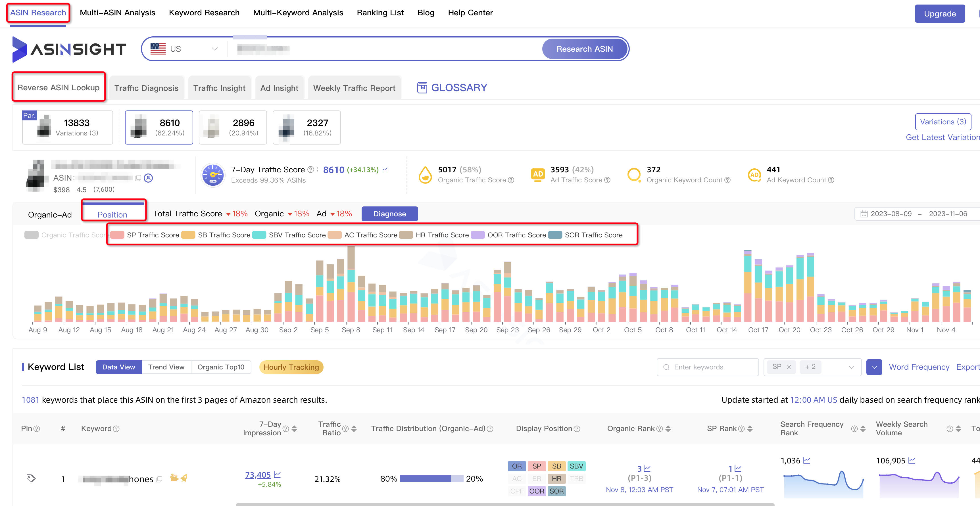Open SP Rank history chart icon
Viewport: 980px width, 506px height.
[738, 468]
